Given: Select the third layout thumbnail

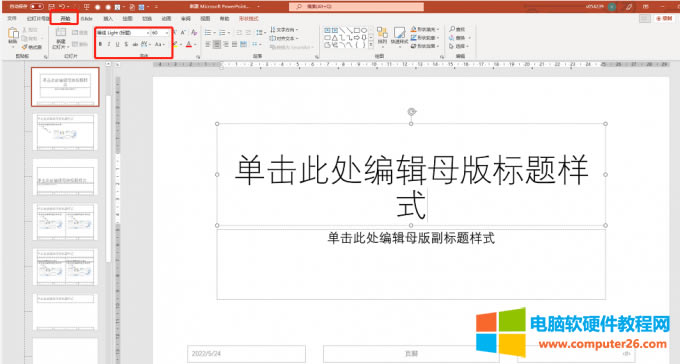Looking at the screenshot, I should [x=65, y=177].
